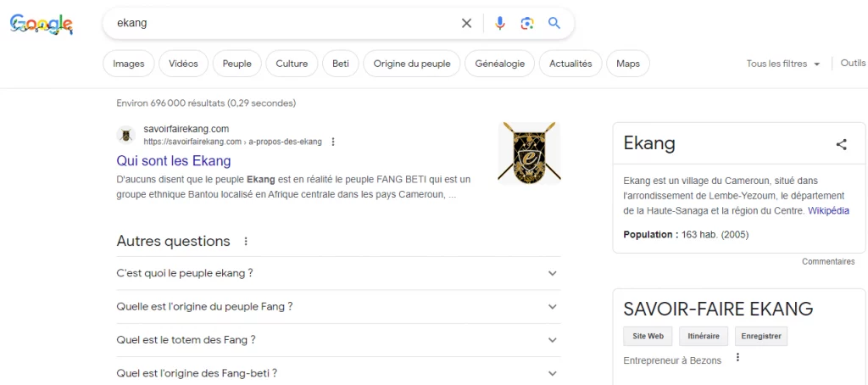The height and width of the screenshot is (385, 868).
Task: Choose the Peuple filter chip
Action: 237,64
